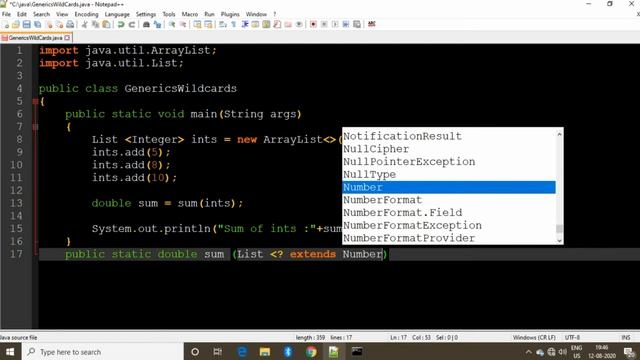640x360 pixels.
Task: Open Find with the binoculars icon
Action: pos(146,24)
